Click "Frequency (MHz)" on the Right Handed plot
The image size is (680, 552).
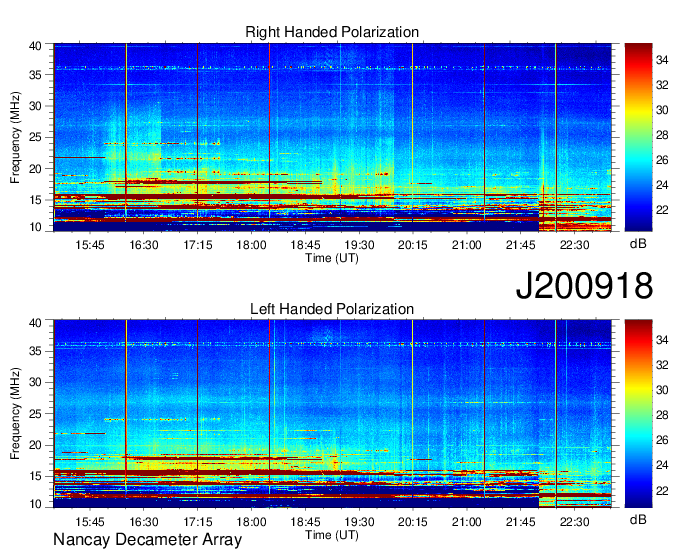point(15,137)
